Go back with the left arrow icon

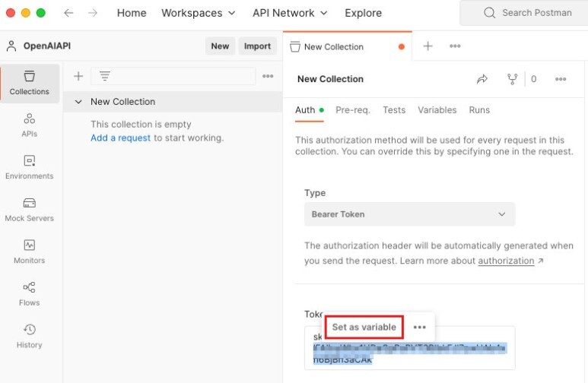[68, 13]
